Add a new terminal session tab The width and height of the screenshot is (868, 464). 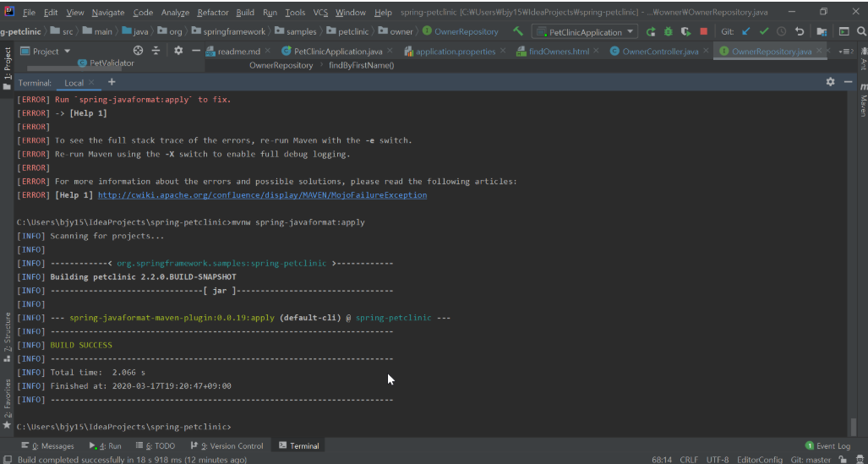112,82
